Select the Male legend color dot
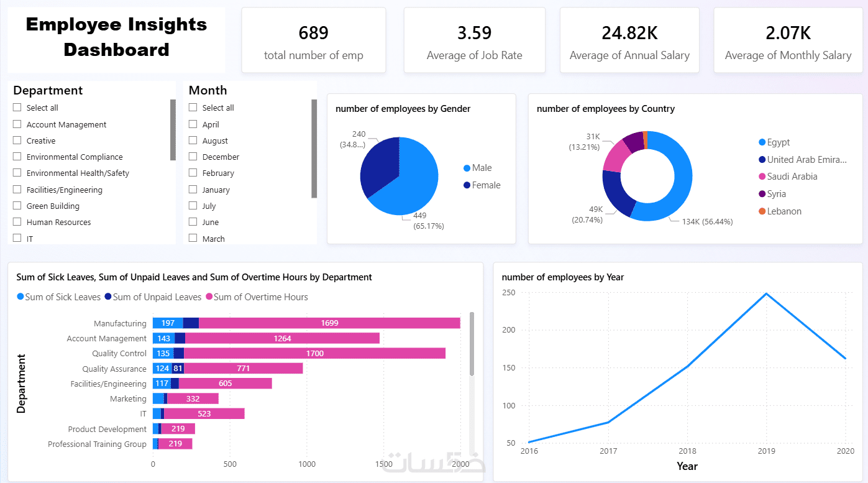The image size is (868, 483). 467,168
